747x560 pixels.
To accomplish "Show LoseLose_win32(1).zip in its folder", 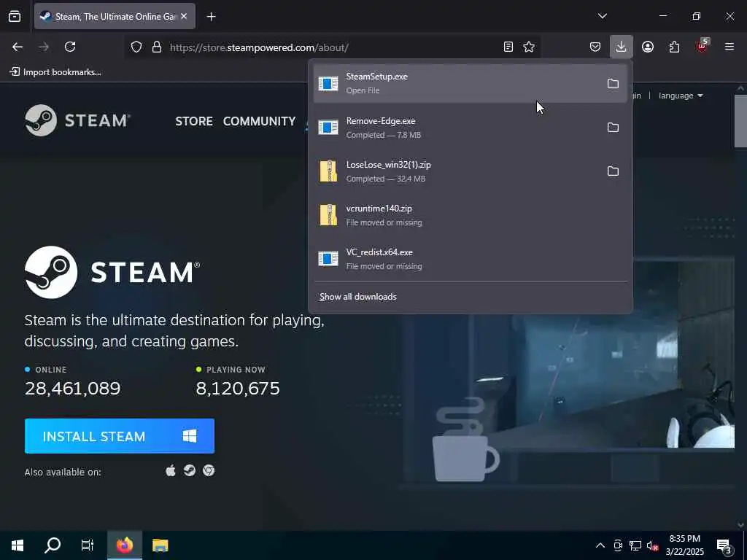I will [613, 171].
